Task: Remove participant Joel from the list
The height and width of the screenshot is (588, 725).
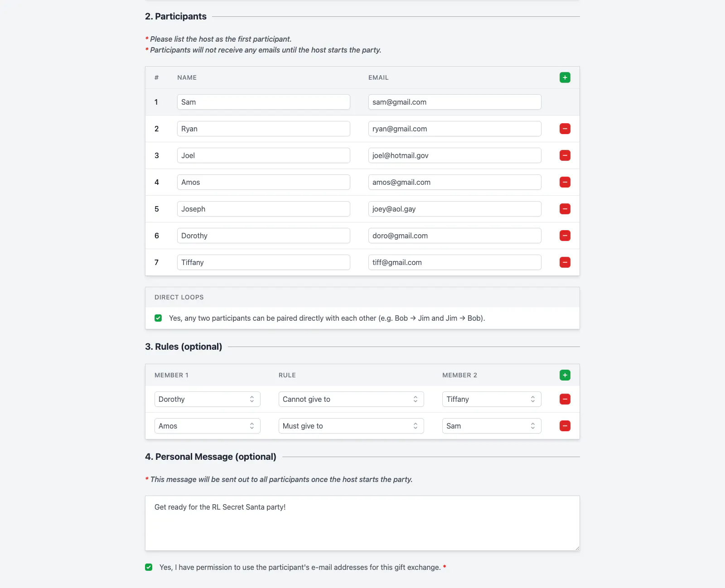Action: [565, 155]
